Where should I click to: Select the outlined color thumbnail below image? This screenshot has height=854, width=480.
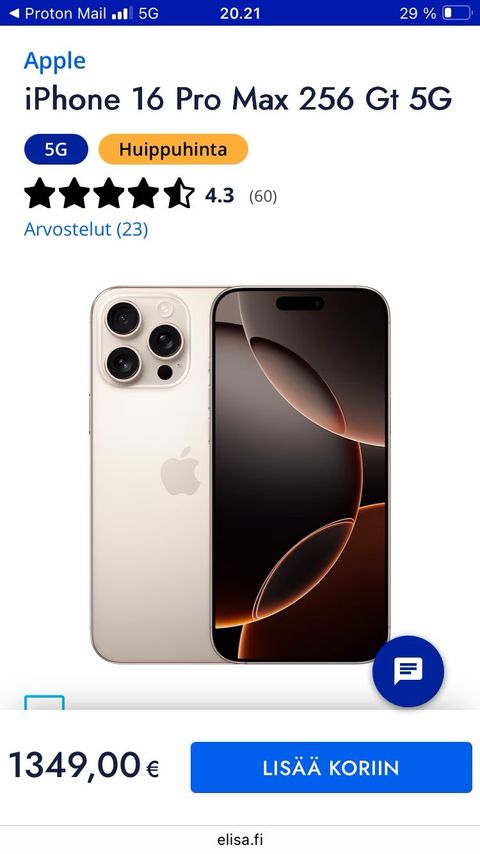(x=44, y=702)
